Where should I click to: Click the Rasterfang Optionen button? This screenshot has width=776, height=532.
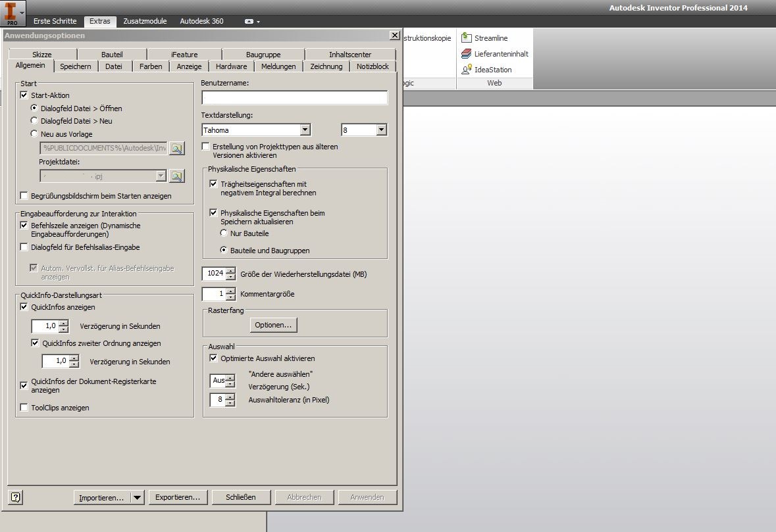274,325
